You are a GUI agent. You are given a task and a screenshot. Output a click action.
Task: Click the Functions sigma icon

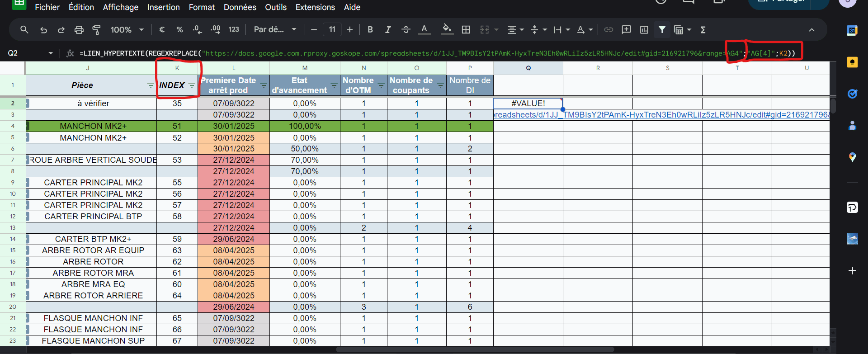click(703, 30)
